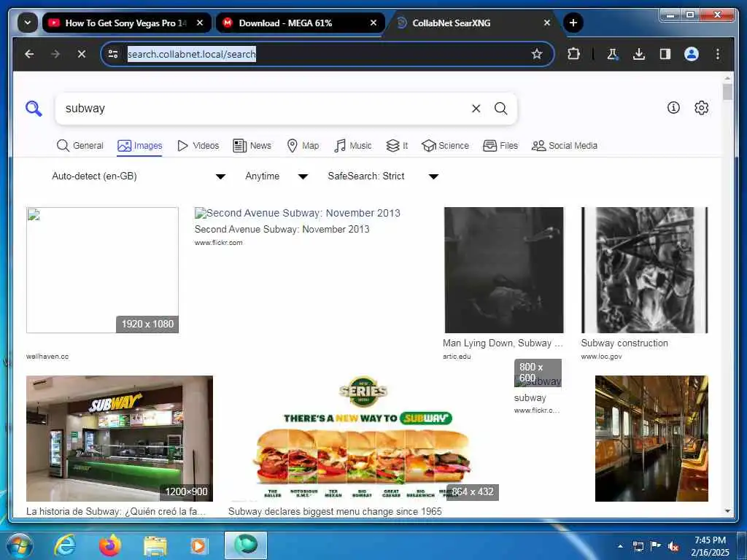Open the flickr 800 x 600 subway result
747x560 pixels.
pos(538,373)
